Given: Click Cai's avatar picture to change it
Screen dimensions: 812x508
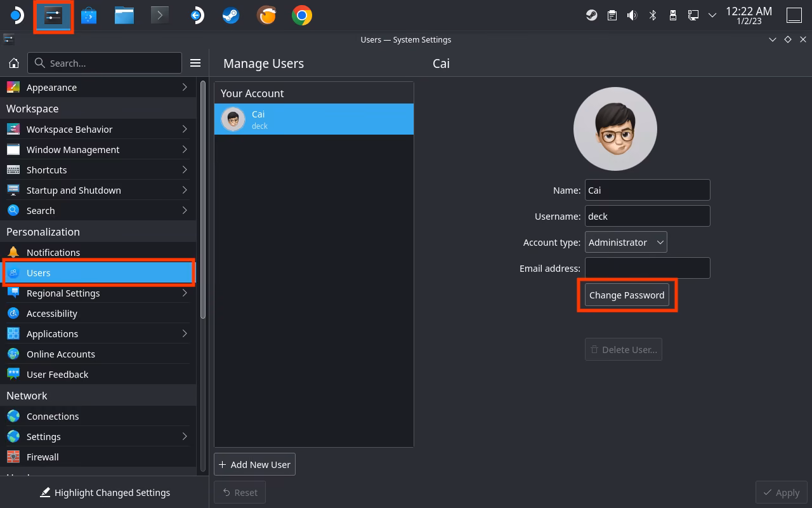Looking at the screenshot, I should (x=615, y=129).
